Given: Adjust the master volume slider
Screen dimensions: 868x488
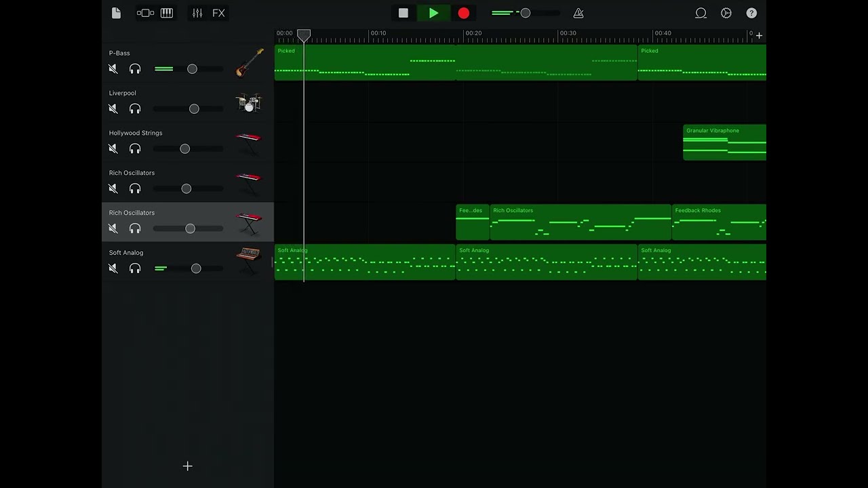Looking at the screenshot, I should tap(526, 13).
